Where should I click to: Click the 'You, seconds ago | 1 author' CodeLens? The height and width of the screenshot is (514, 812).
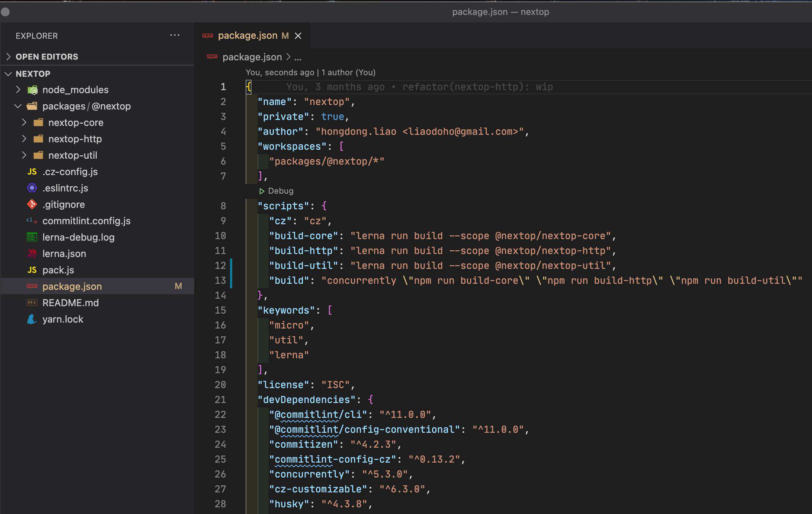[x=310, y=72]
